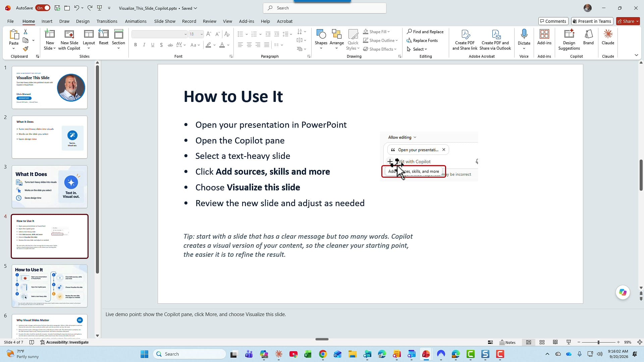The width and height of the screenshot is (644, 362).
Task: Click Fit slide to window icon
Action: click(x=640, y=342)
